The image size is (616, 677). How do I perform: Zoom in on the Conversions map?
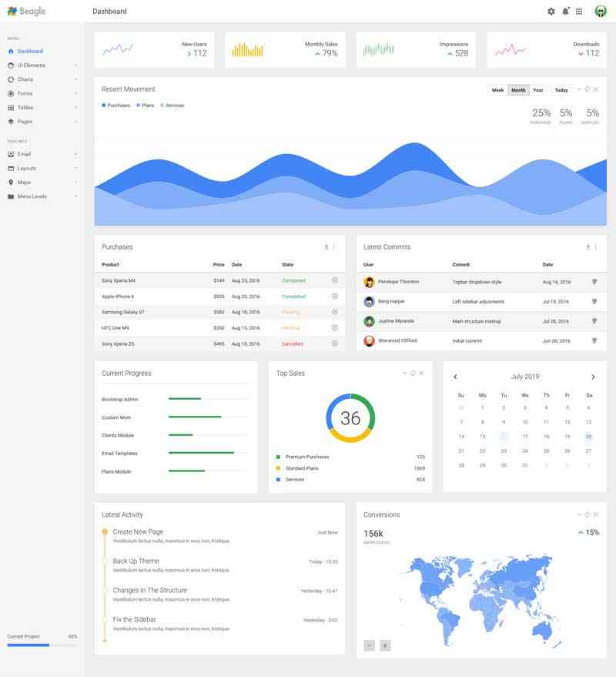pyautogui.click(x=385, y=645)
